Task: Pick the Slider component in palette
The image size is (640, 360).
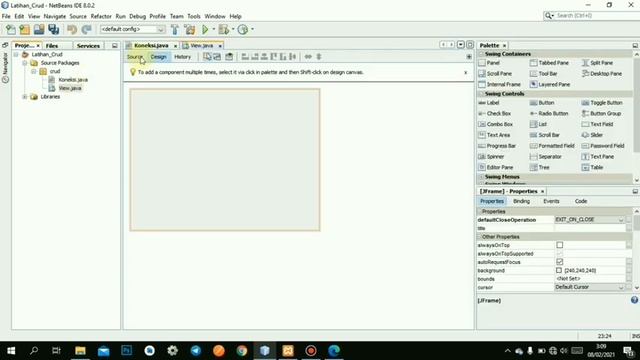Action: pyautogui.click(x=592, y=135)
